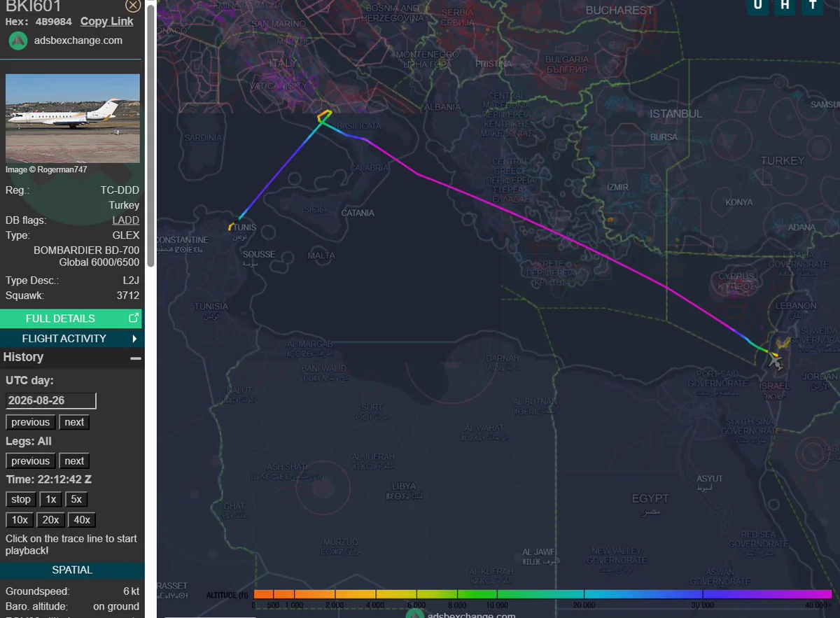Open the aircraft photo thumbnail

(73, 118)
